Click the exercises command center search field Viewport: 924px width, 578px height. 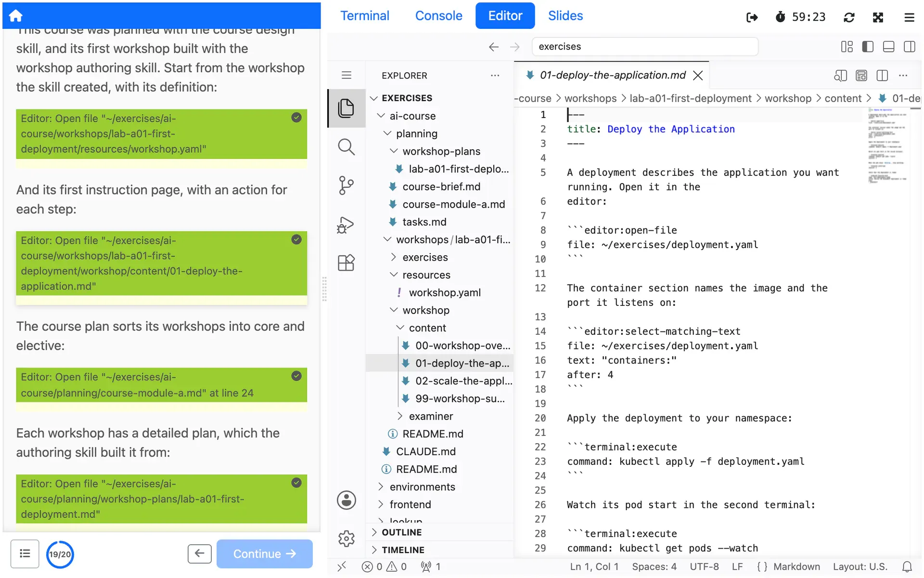coord(645,47)
